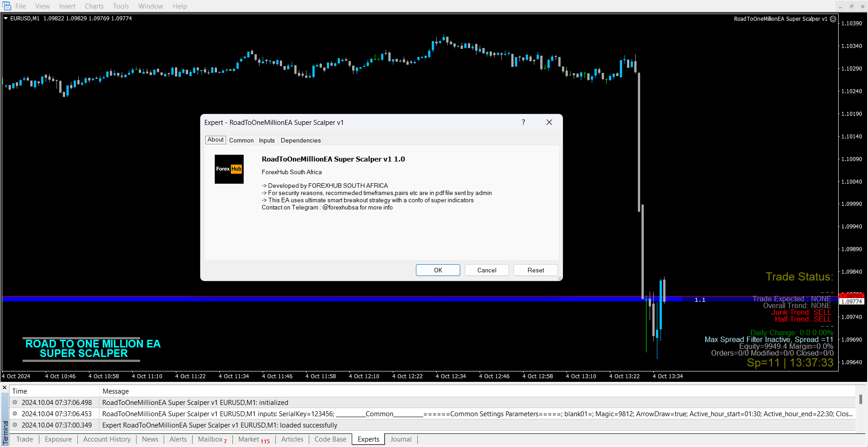
Task: Open the Dependencies tab
Action: pyautogui.click(x=301, y=141)
